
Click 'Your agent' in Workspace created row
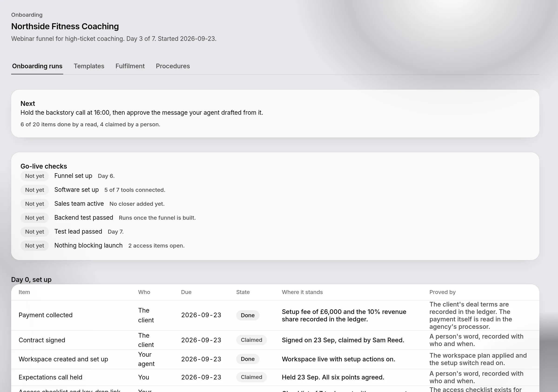[x=146, y=359]
